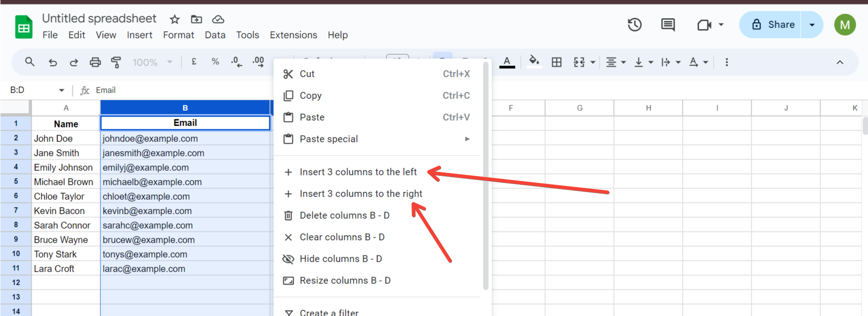Open the meeting camera dropdown
This screenshot has height=316, width=868.
coord(721,24)
